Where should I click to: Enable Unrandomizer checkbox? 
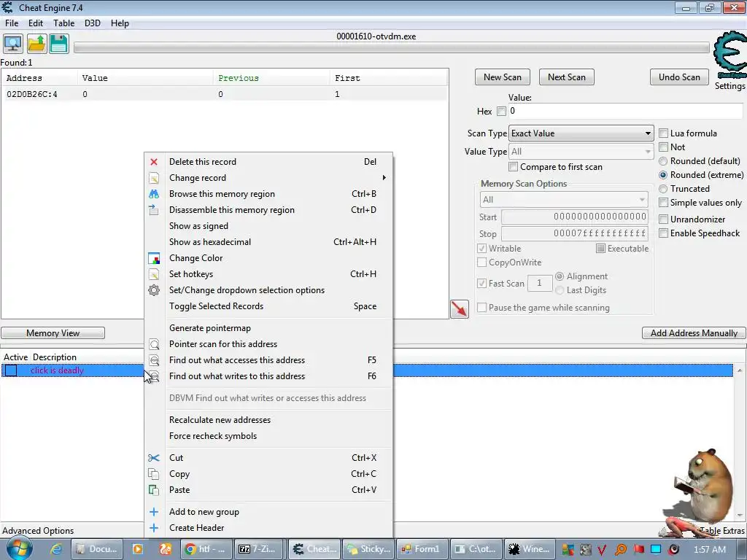[663, 219]
